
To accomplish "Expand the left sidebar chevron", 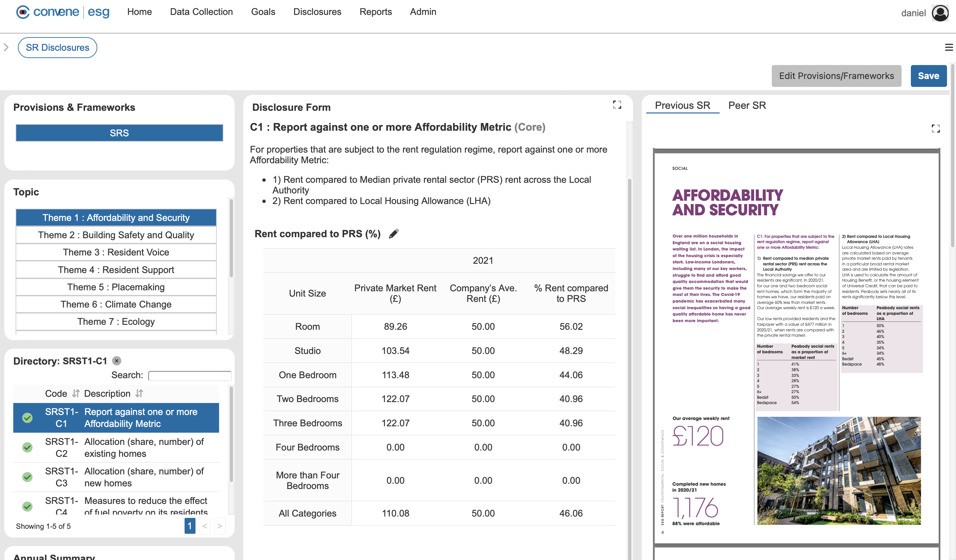I will [x=6, y=47].
